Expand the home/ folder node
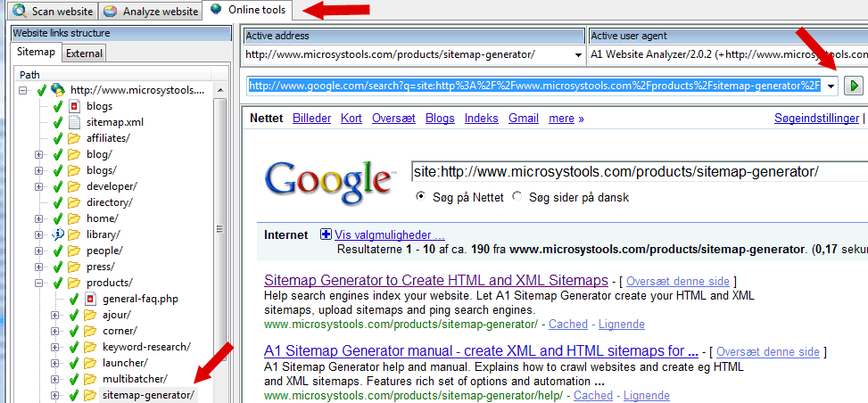The height and width of the screenshot is (403, 868). (x=38, y=218)
